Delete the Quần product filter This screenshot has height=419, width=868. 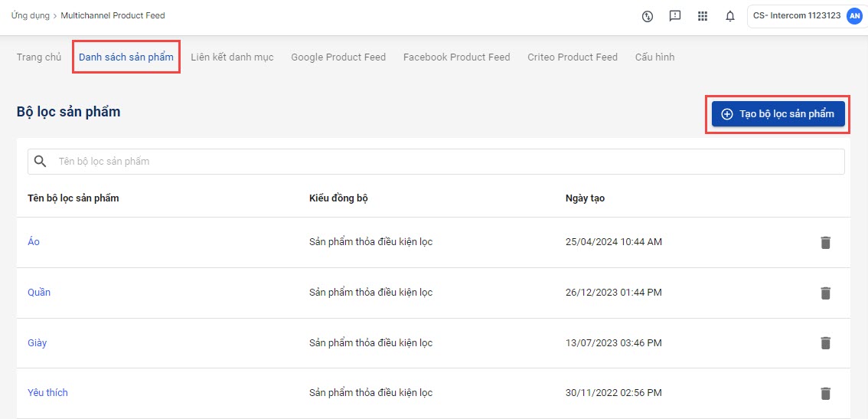pos(825,293)
